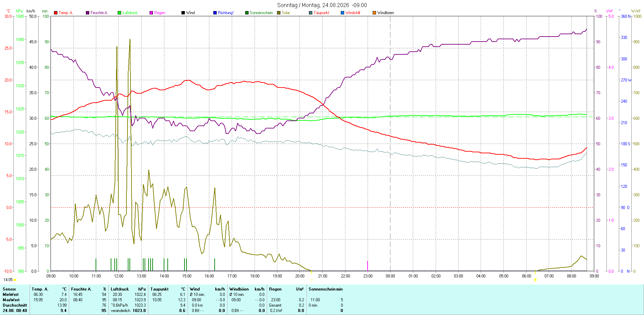644x315 pixels.
Task: Click the minimum humidity time '16:45'
Action: [x=78, y=295]
